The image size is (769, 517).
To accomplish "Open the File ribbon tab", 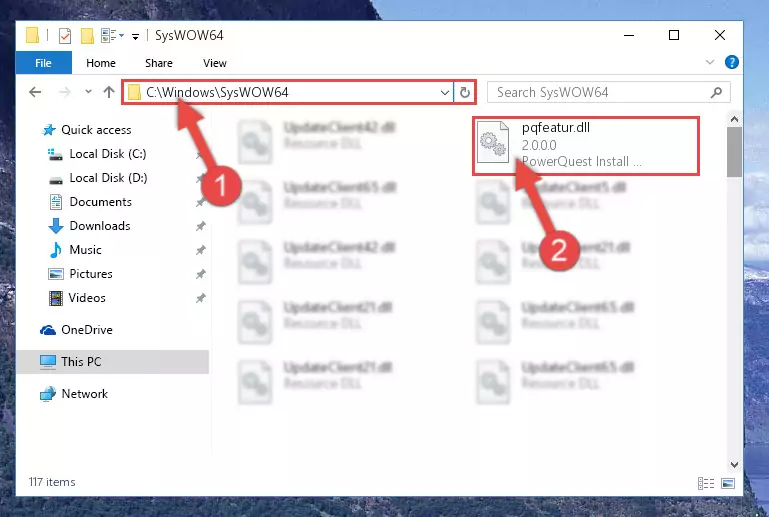I will [44, 63].
